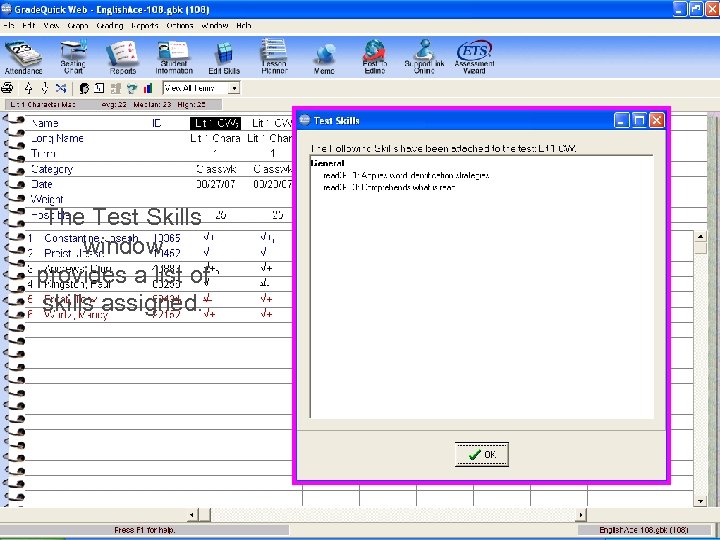Launch the ETS Assessment Wizard

pos(474,57)
